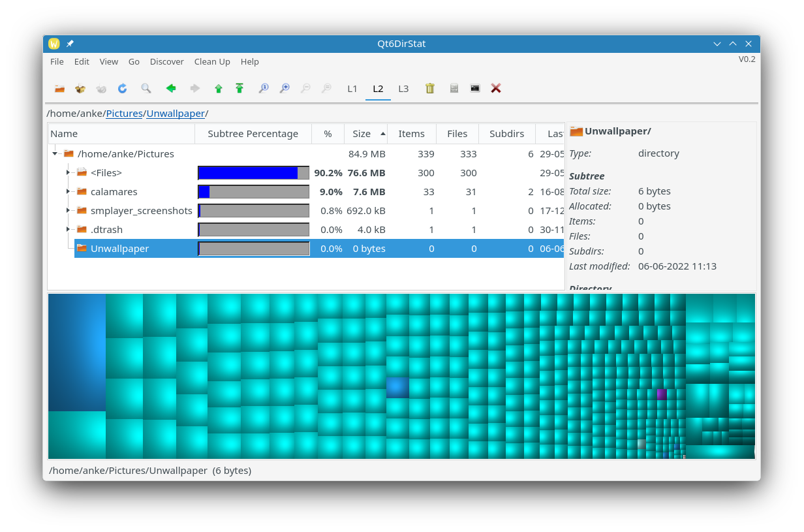The height and width of the screenshot is (532, 804).
Task: Select the L2 layout button
Action: [x=378, y=89]
